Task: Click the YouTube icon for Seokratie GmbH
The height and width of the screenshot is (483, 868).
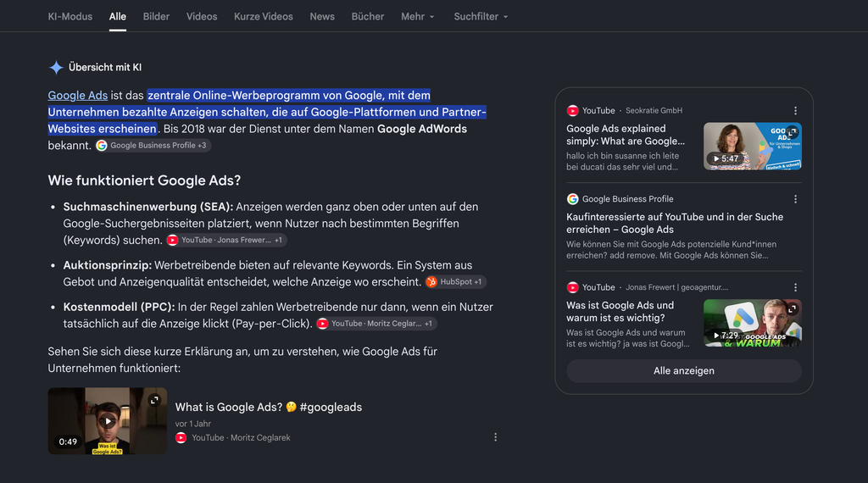Action: (573, 111)
